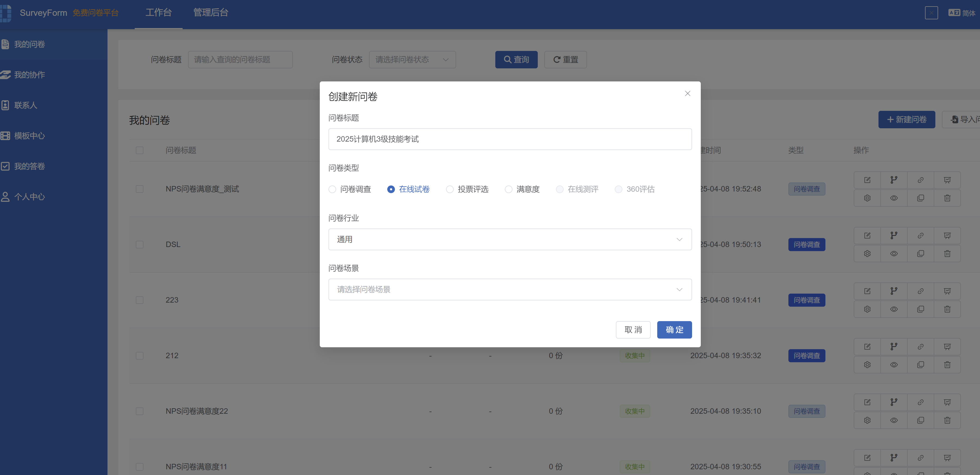
Task: Click the edit icon for NPS问卷满意度_测试
Action: (867, 180)
